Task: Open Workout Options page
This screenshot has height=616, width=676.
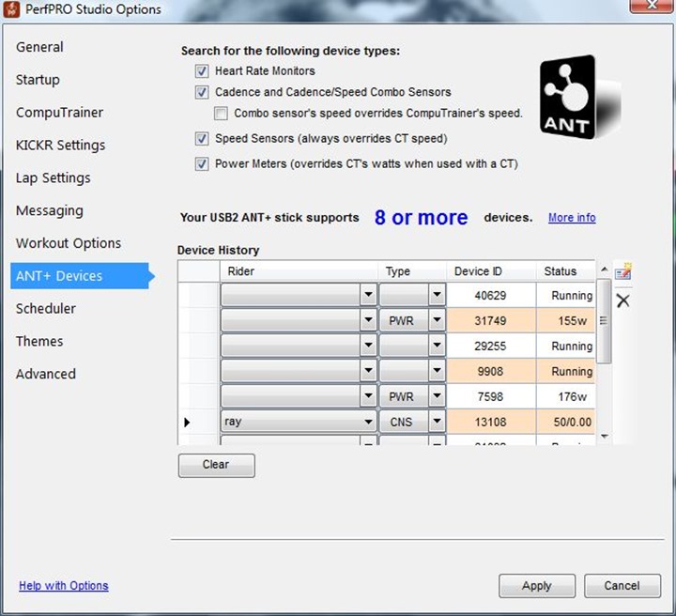Action: coord(69,243)
